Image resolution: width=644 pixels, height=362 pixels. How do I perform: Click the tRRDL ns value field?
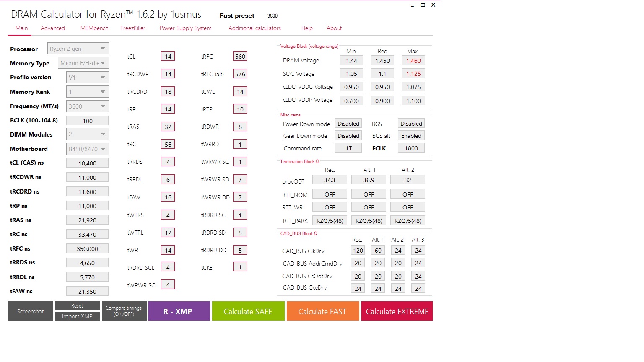(x=88, y=277)
